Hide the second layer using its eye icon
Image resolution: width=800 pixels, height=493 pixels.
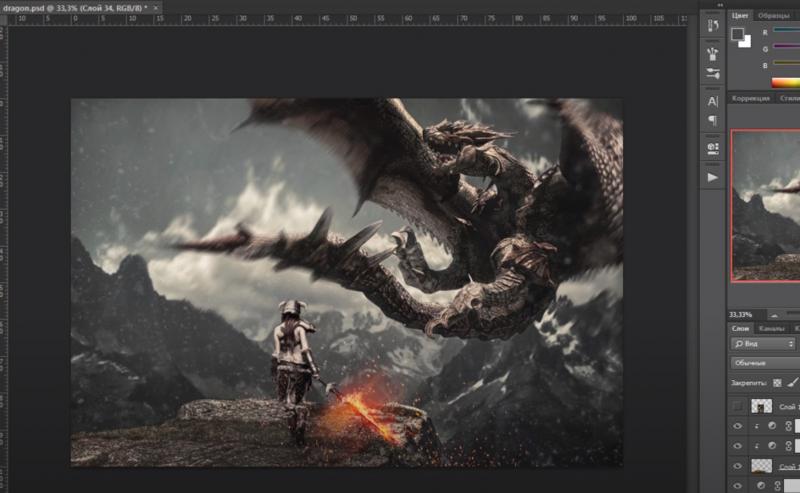pos(737,426)
